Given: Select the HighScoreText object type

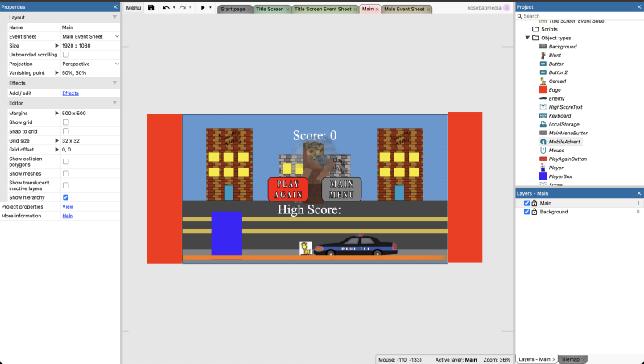Looking at the screenshot, I should (566, 107).
